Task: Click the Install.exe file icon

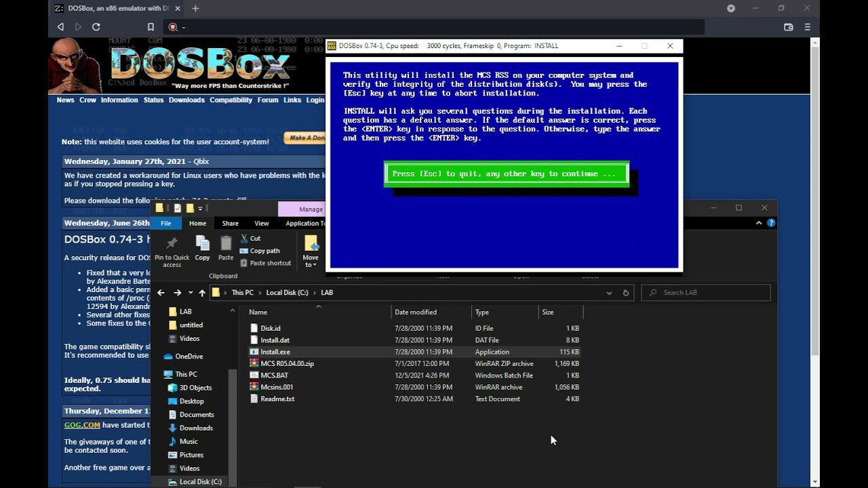Action: (x=254, y=352)
